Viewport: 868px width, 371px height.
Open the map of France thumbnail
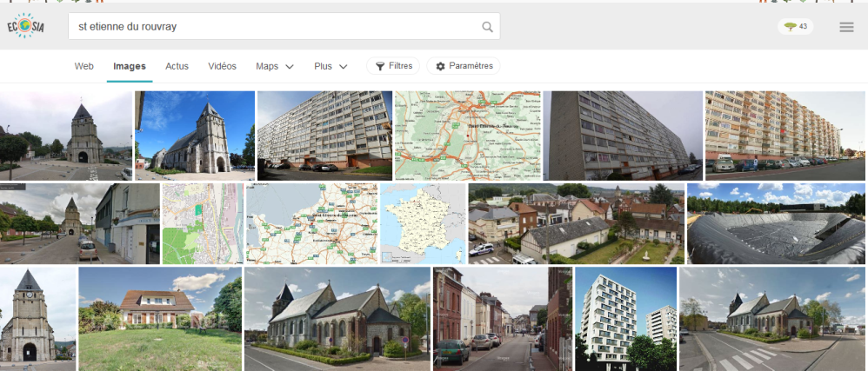coord(423,223)
